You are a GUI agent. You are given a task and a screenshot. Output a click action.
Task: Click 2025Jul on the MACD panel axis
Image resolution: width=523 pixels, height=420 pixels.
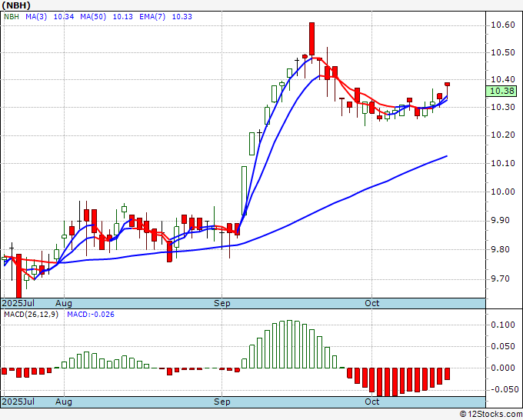(18, 402)
